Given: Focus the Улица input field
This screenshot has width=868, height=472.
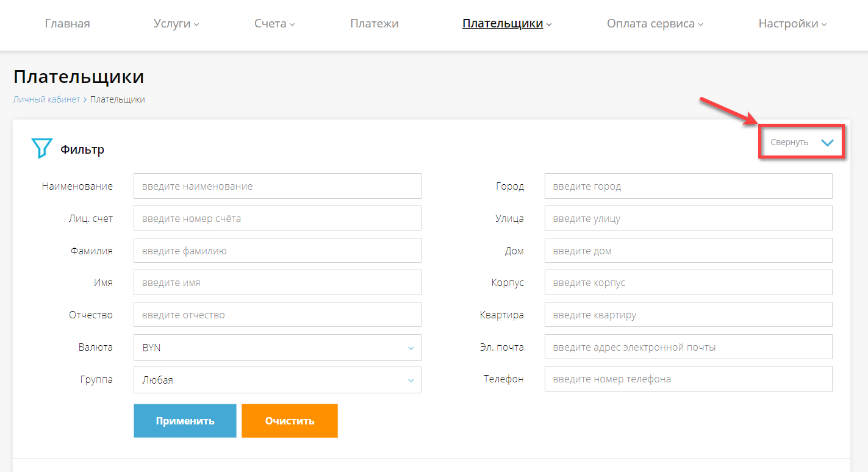Looking at the screenshot, I should pos(689,218).
